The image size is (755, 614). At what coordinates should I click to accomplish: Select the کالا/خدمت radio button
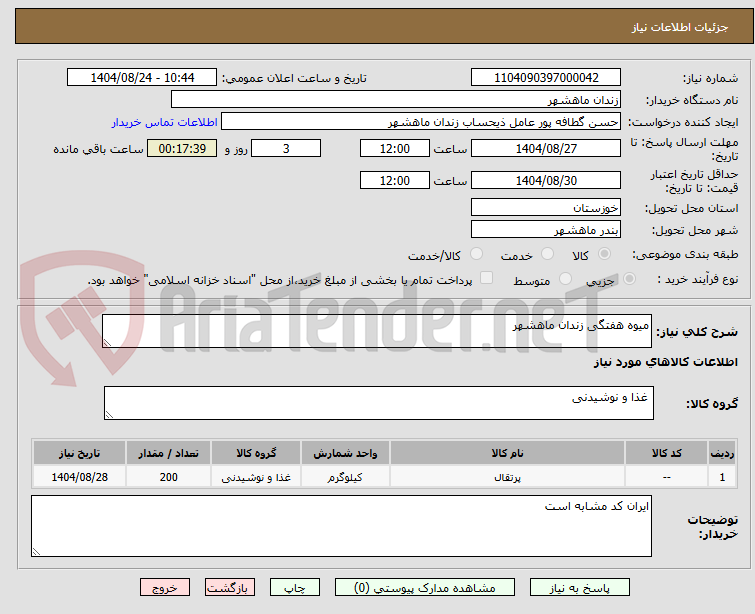click(476, 254)
